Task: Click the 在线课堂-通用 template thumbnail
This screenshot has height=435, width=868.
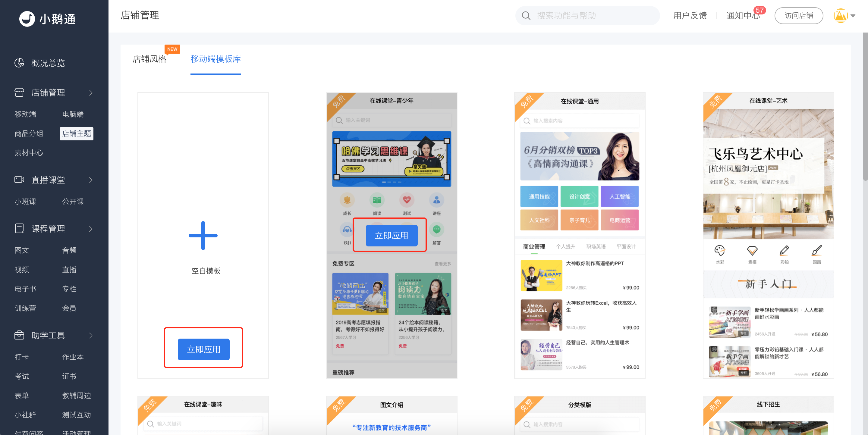Action: click(580, 235)
